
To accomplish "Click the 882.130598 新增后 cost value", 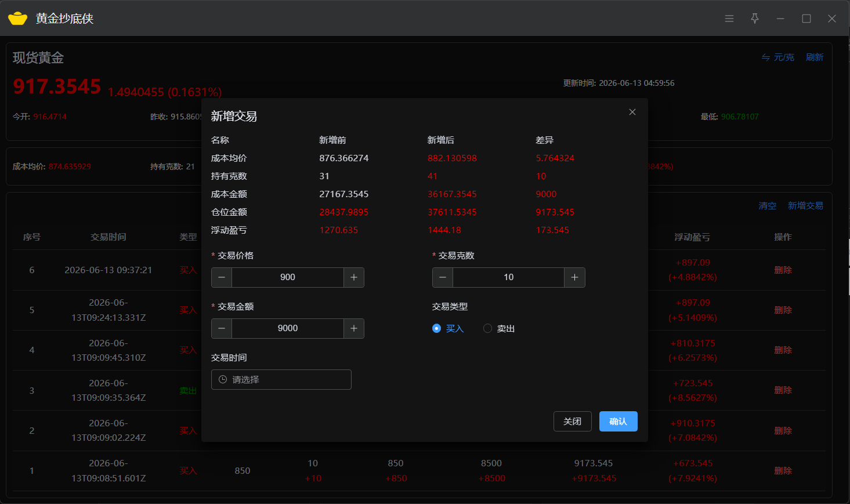I will (452, 158).
